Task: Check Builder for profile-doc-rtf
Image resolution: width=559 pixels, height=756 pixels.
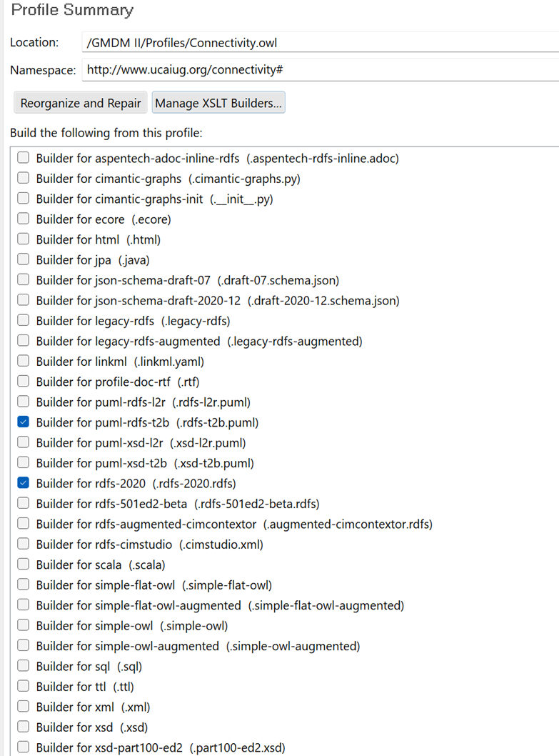Action: click(x=24, y=382)
